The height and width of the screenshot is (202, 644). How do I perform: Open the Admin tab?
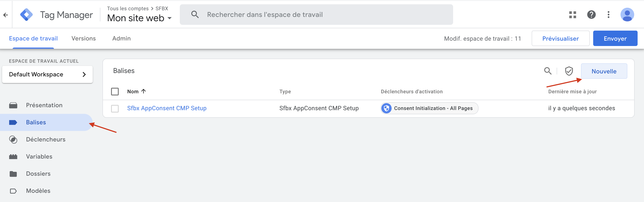tap(121, 38)
